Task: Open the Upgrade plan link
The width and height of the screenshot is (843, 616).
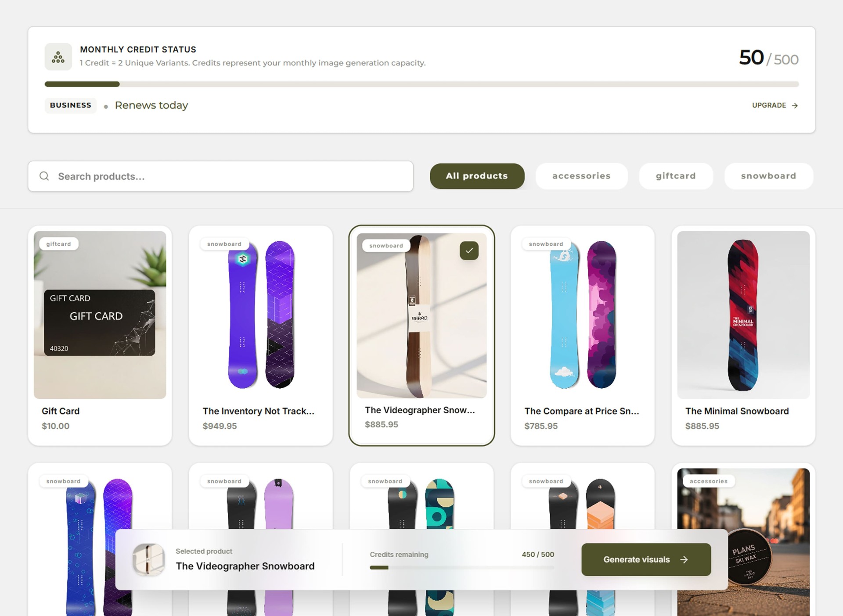Action: pyautogui.click(x=775, y=105)
